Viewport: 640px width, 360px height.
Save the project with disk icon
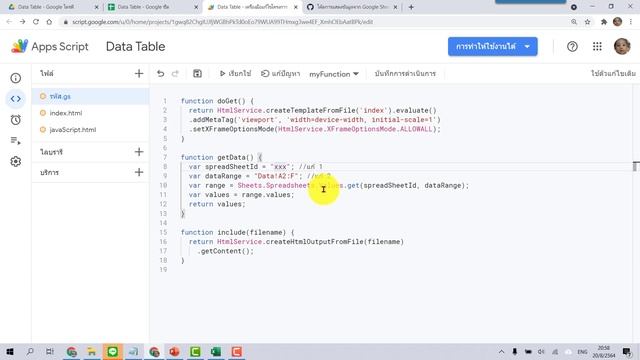[x=197, y=73]
